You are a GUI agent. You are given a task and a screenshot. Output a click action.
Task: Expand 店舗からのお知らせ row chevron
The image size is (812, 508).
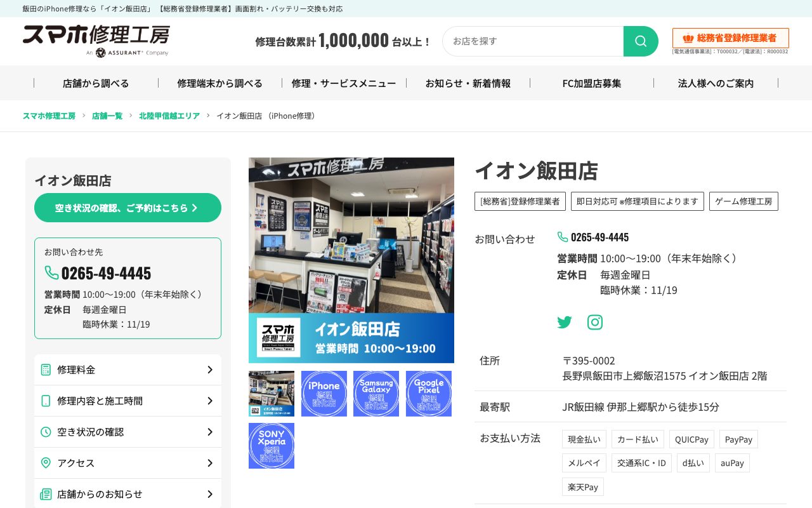point(210,494)
